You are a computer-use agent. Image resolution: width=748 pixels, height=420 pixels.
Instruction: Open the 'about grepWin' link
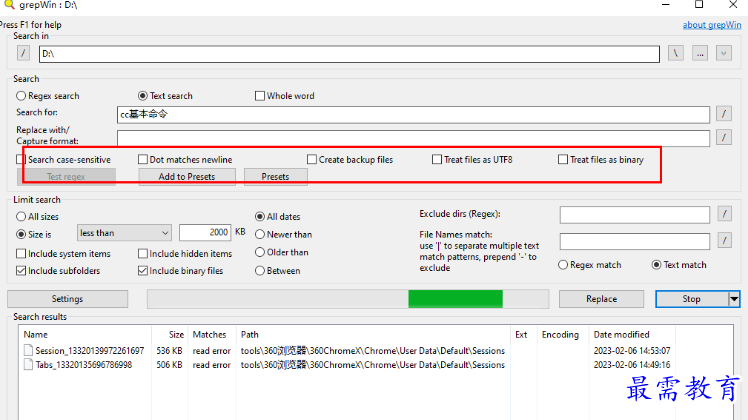(x=711, y=25)
